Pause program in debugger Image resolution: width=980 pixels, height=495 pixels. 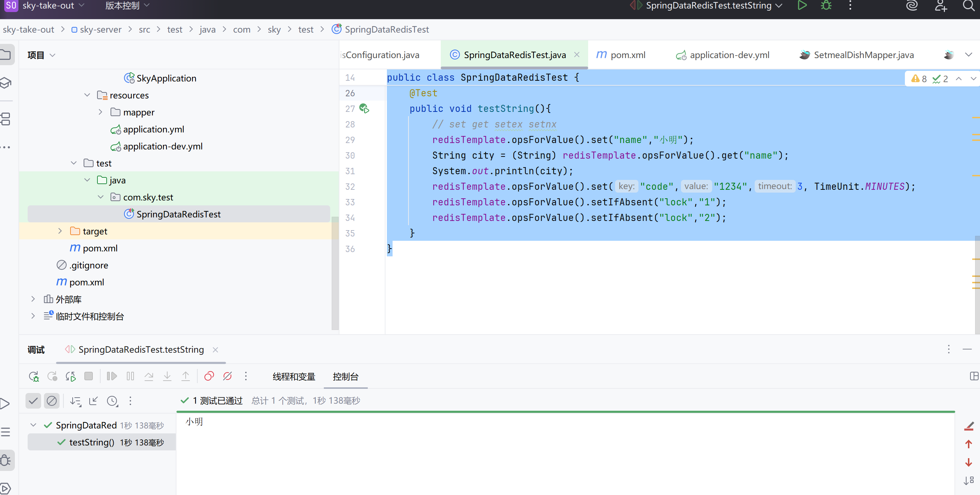pyautogui.click(x=130, y=376)
